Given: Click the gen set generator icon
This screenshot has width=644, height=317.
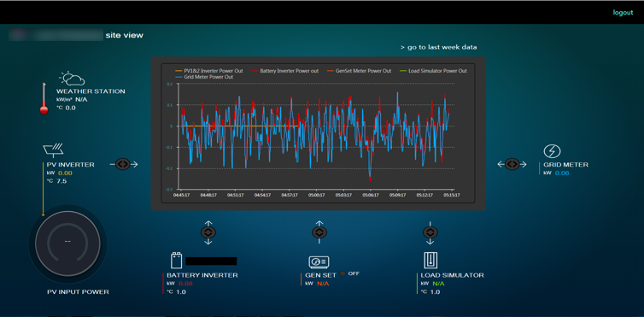Looking at the screenshot, I should coord(319,261).
